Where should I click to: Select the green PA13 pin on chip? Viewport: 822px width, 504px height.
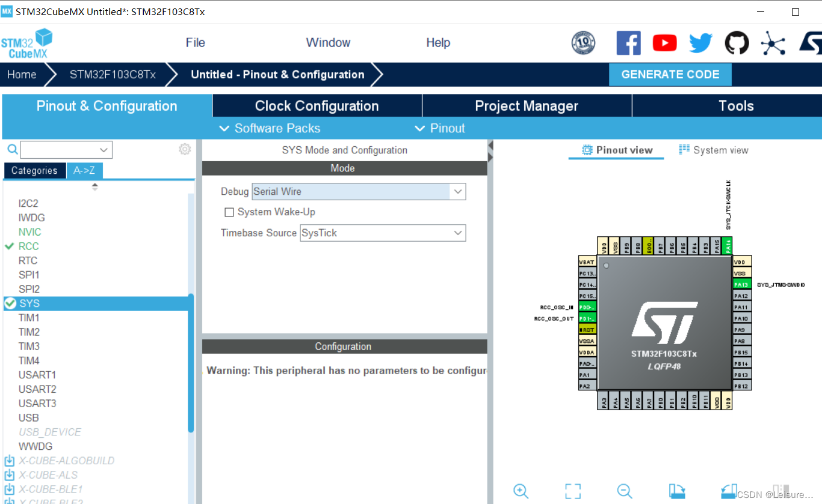[x=742, y=284]
